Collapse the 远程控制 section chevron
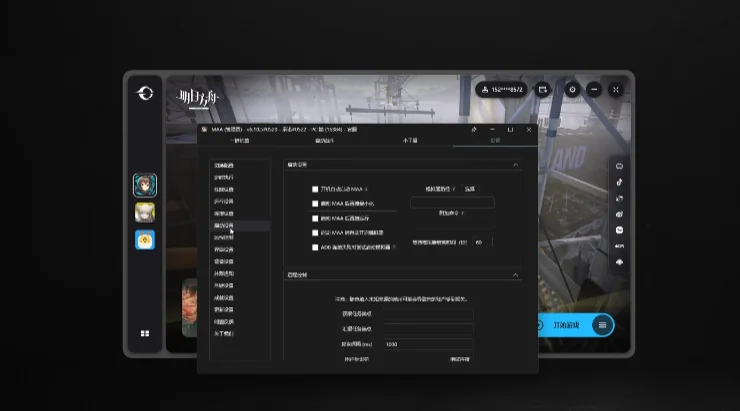740x411 pixels. click(x=515, y=275)
